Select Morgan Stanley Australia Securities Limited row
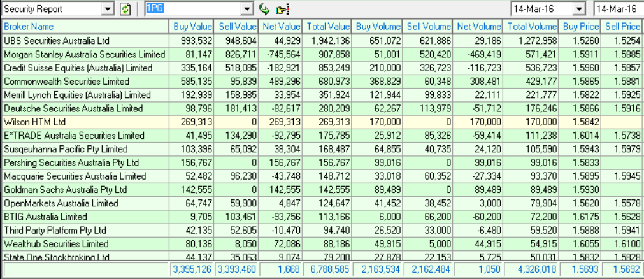The image size is (644, 279). [322, 54]
